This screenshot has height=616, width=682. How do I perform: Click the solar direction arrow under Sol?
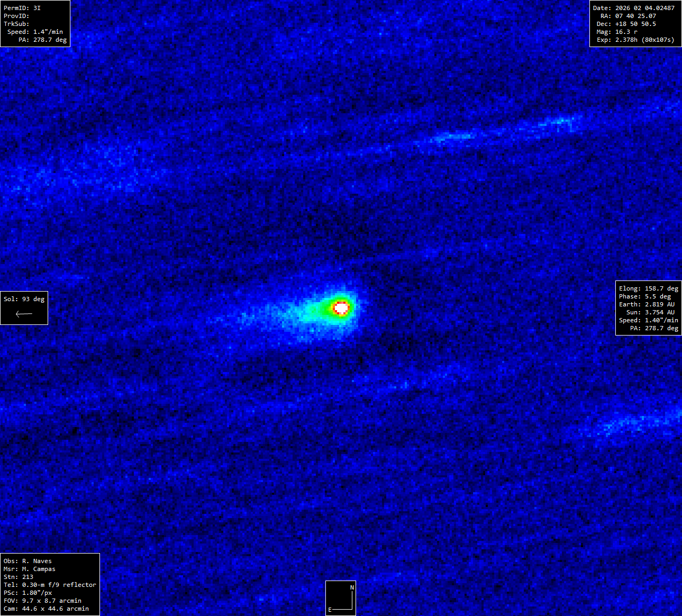(x=24, y=314)
